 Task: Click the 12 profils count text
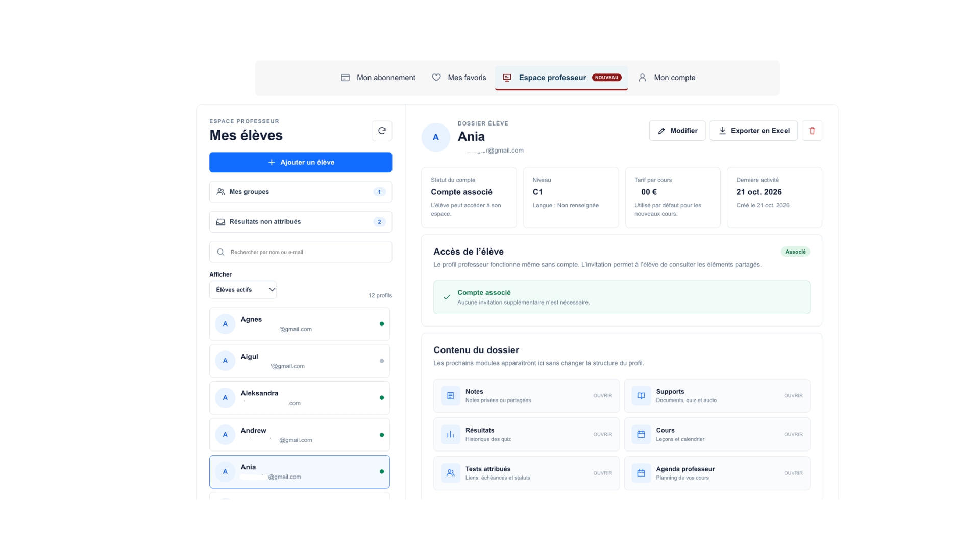click(380, 295)
